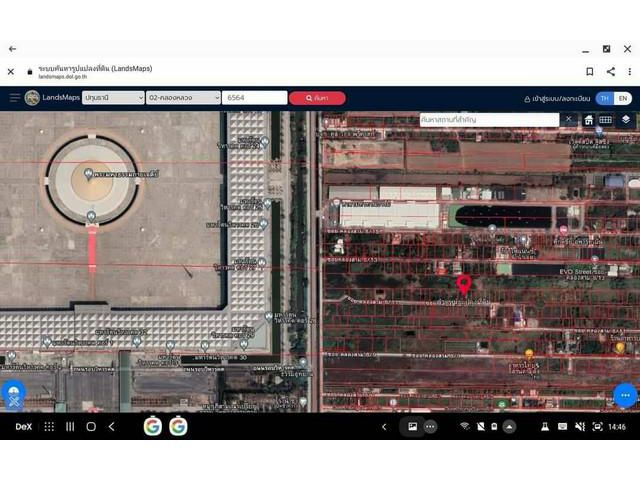
Task: Open the measure ruler tool
Action: point(606,119)
